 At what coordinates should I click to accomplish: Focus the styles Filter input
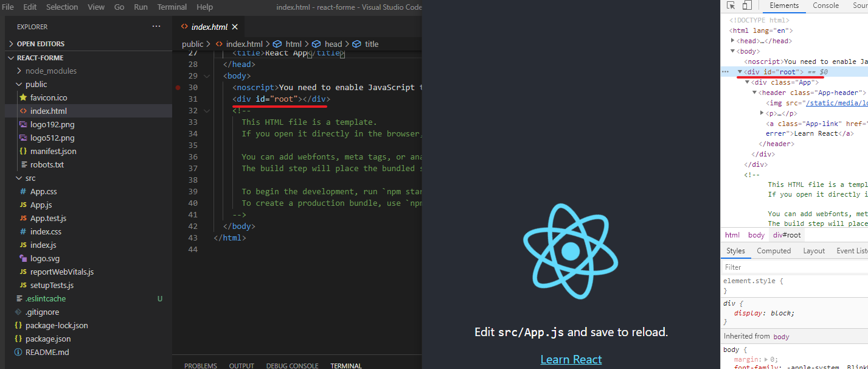point(795,267)
